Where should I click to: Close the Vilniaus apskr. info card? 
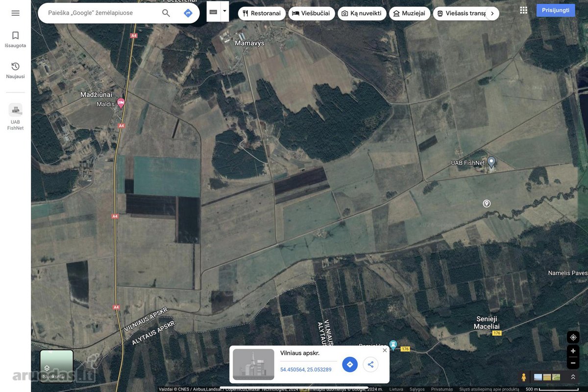click(385, 350)
